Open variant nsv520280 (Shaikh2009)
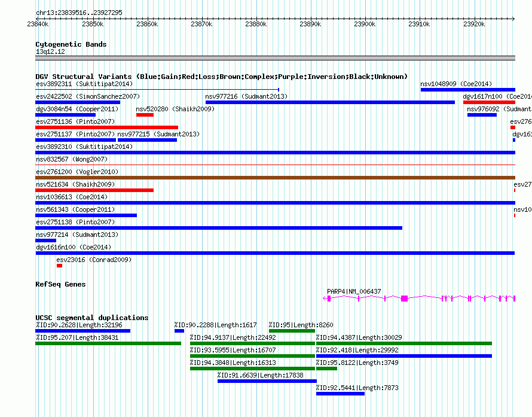This screenshot has height=417, width=532. point(175,109)
